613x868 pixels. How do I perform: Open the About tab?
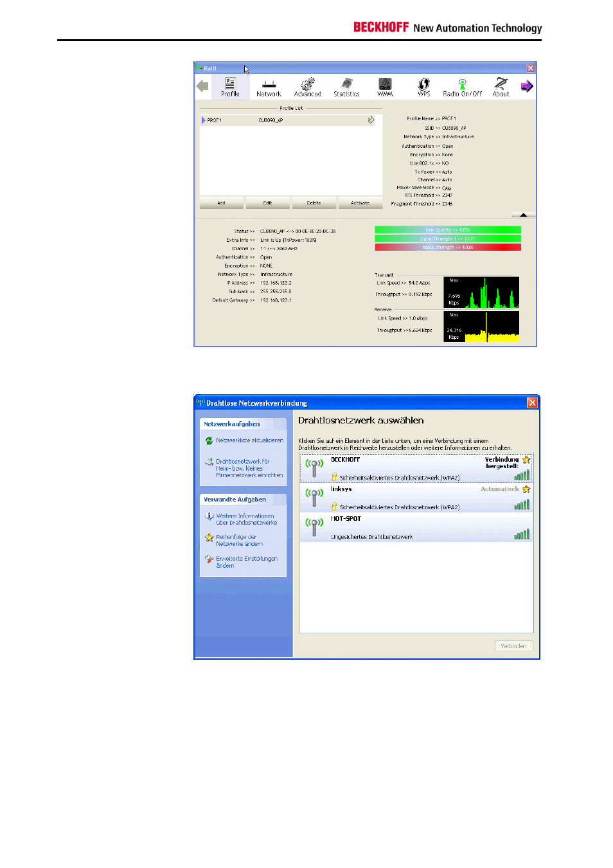[x=501, y=87]
